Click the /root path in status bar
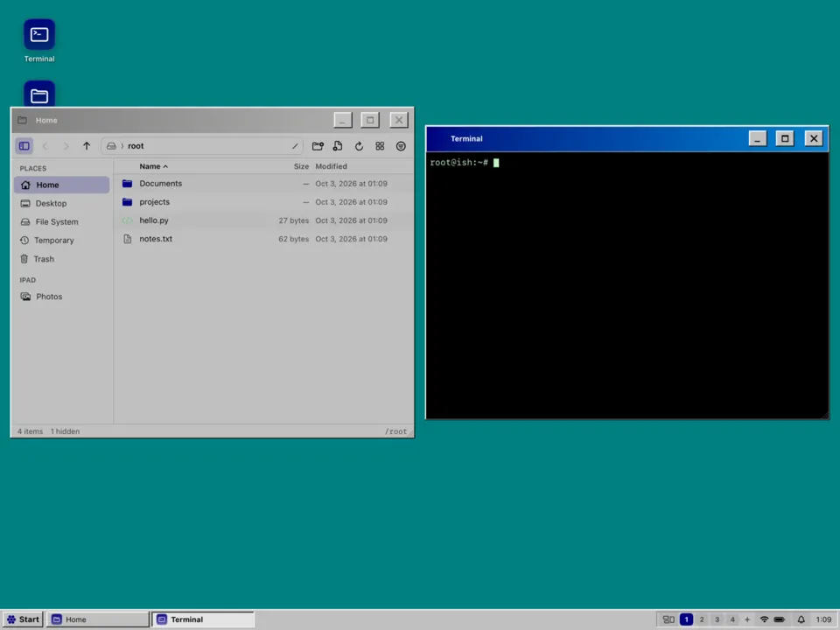This screenshot has width=840, height=630. 395,431
